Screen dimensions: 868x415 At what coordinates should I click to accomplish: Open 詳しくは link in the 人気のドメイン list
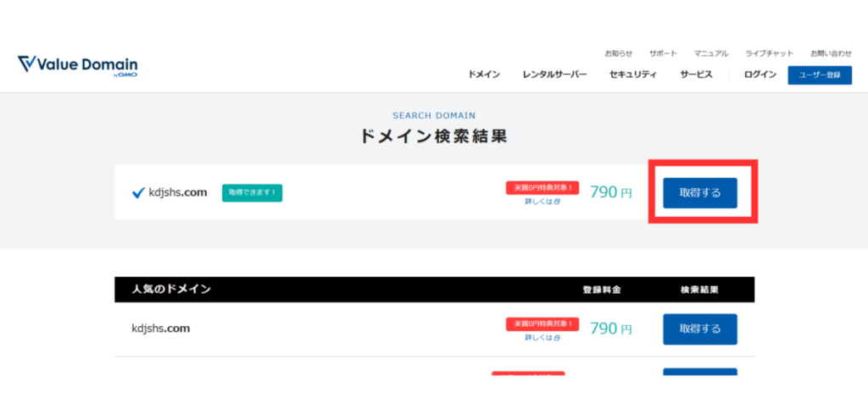coord(542,337)
